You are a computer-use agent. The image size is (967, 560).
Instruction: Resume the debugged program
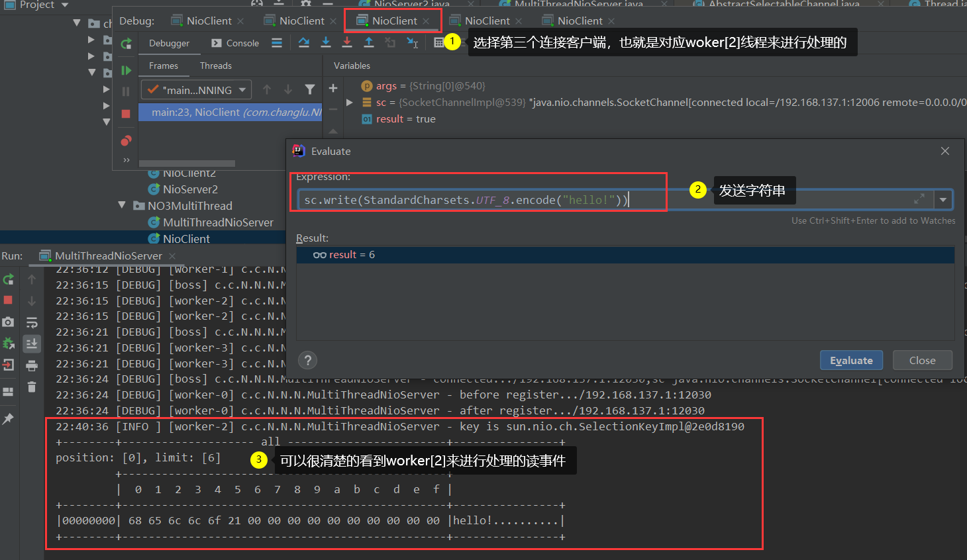126,70
